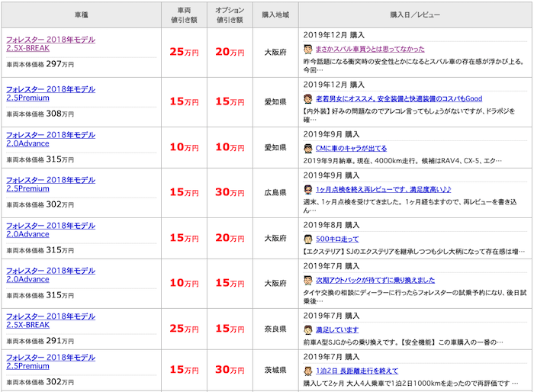
Task: Click the オプション値引き額 column header
Action: point(230,15)
